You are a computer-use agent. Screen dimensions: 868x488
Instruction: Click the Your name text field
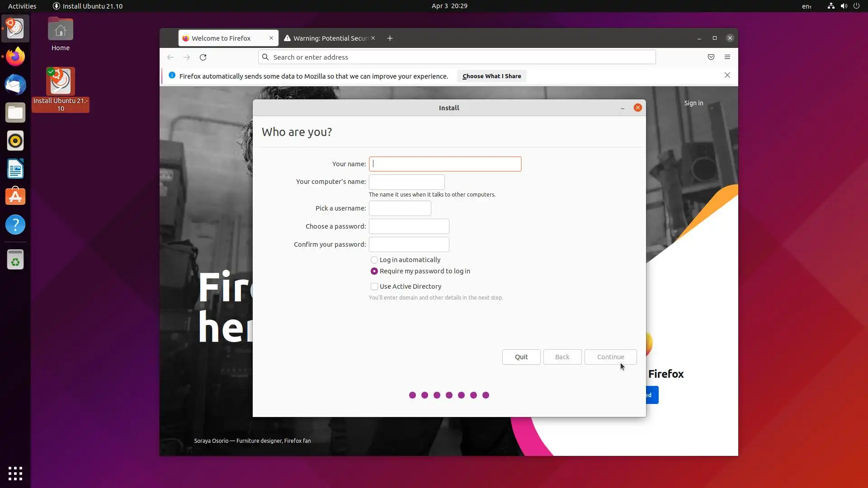pos(445,164)
